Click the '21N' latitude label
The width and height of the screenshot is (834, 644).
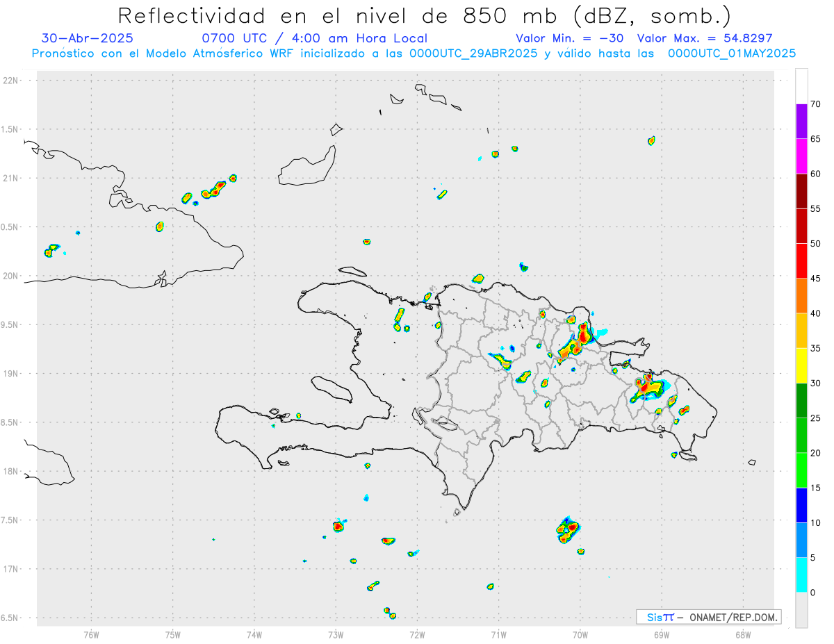coord(11,179)
